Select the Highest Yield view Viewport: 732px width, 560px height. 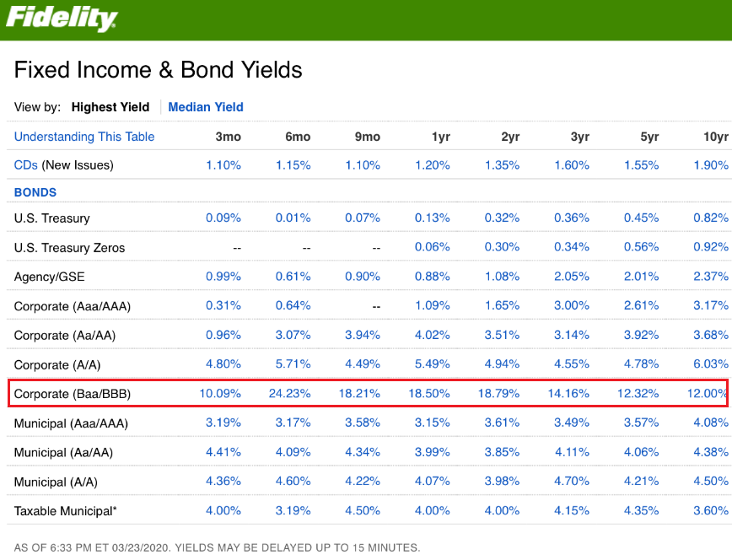tap(110, 107)
